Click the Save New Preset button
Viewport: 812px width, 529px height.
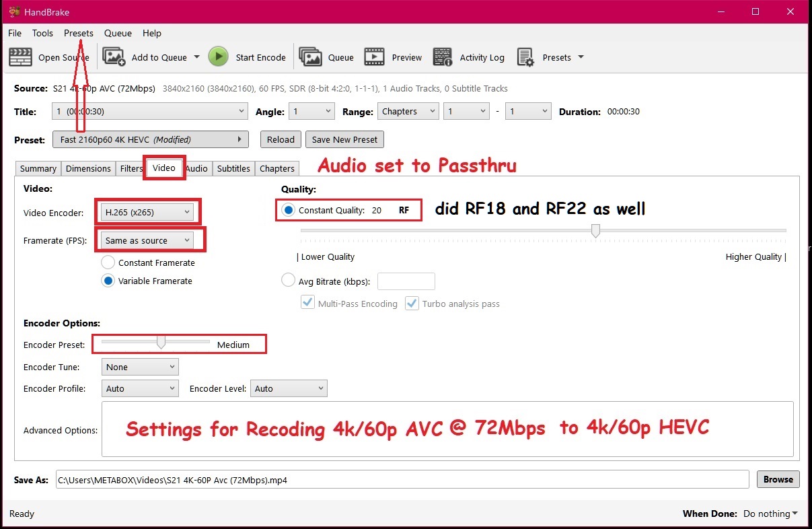click(344, 139)
